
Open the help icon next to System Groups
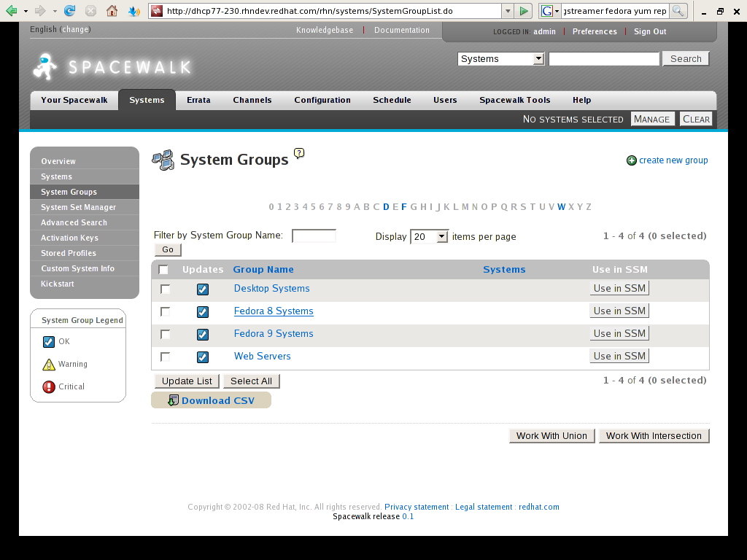pyautogui.click(x=298, y=153)
